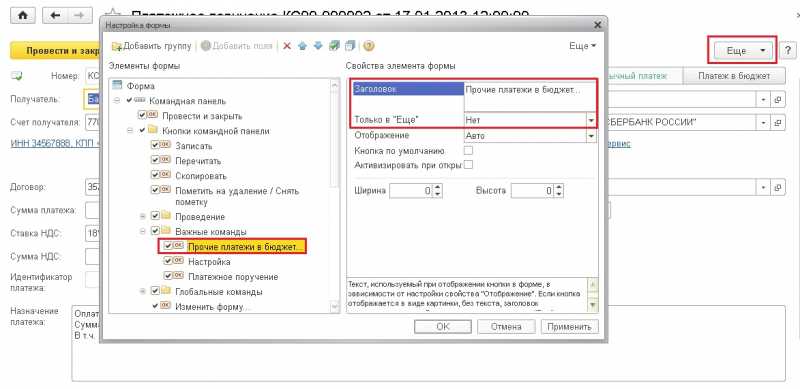Click the Ширина numeric input

(411, 191)
